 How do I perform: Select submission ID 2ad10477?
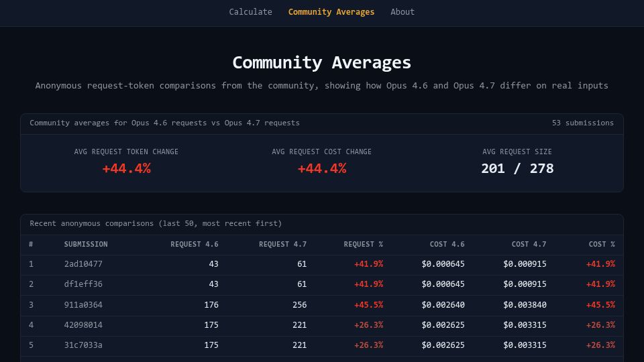coord(83,264)
